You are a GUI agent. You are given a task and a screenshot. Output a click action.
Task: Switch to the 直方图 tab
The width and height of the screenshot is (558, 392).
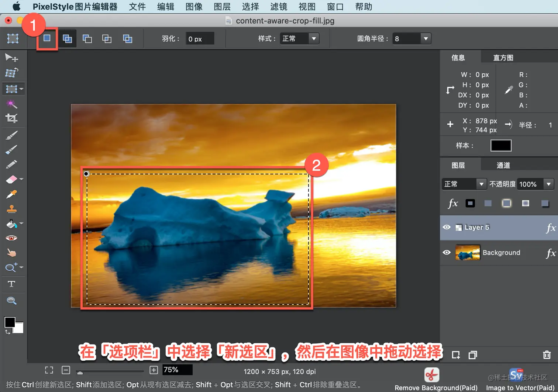(503, 58)
